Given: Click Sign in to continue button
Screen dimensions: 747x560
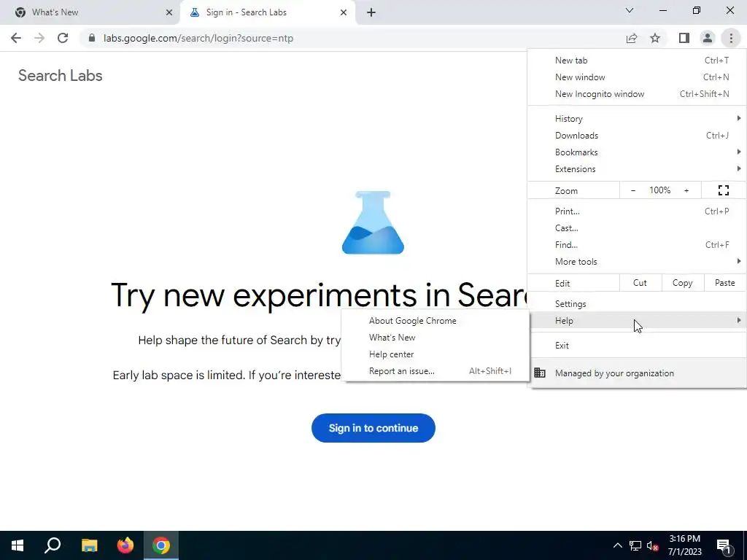Looking at the screenshot, I should pos(373,427).
